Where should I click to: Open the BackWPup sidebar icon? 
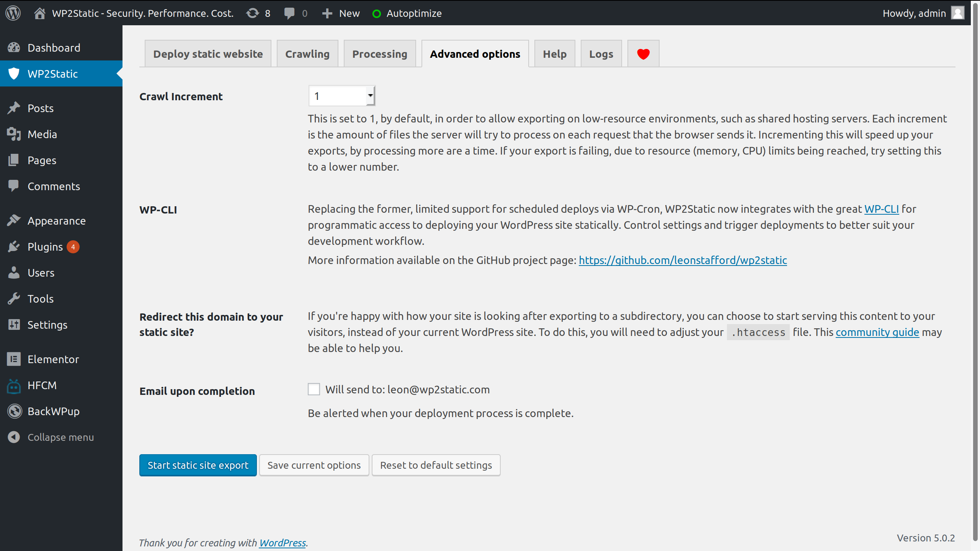[15, 411]
